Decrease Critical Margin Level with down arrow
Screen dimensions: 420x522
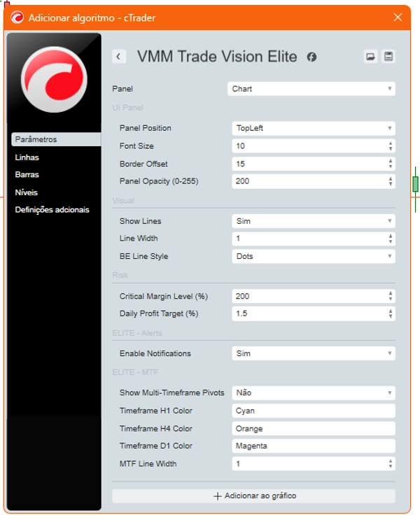click(391, 299)
